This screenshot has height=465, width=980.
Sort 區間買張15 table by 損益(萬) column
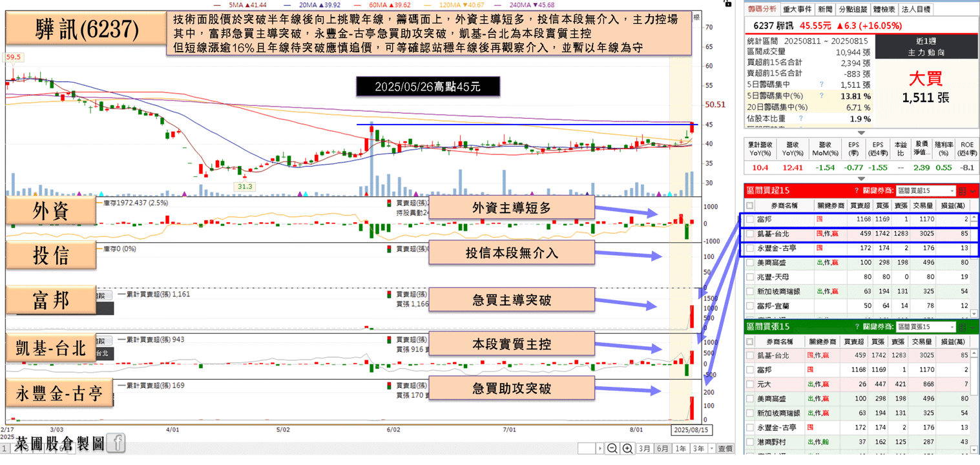(x=954, y=341)
